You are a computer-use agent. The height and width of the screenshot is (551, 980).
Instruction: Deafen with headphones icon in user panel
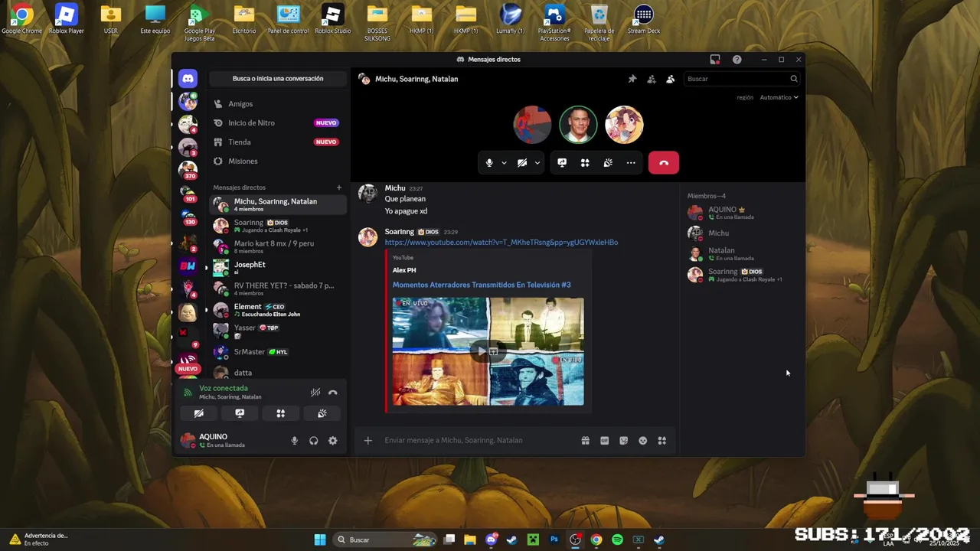(314, 441)
